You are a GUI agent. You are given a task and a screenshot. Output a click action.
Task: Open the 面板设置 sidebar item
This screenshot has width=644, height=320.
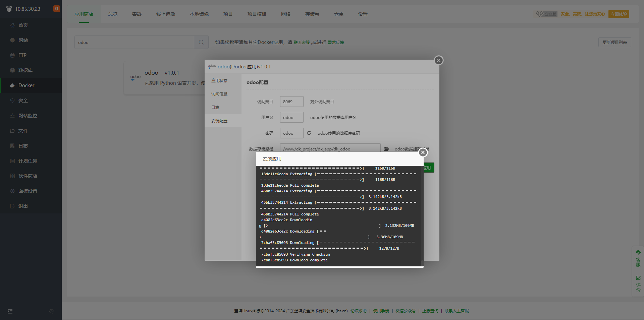tap(31, 191)
